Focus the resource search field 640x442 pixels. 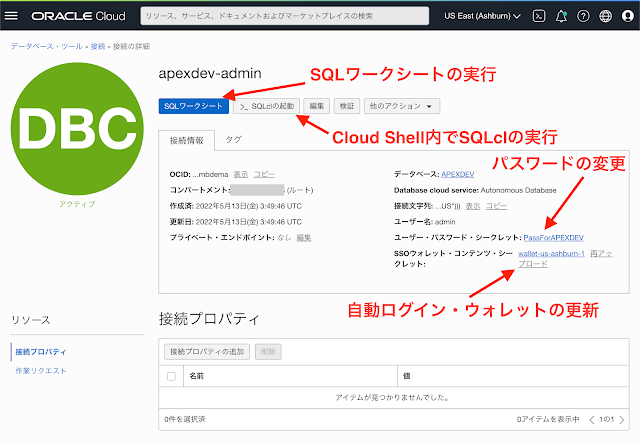(284, 16)
